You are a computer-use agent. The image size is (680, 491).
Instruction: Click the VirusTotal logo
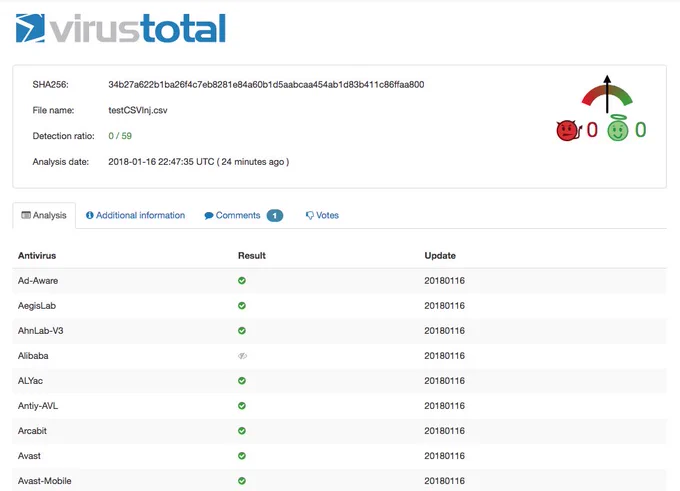coord(121,28)
